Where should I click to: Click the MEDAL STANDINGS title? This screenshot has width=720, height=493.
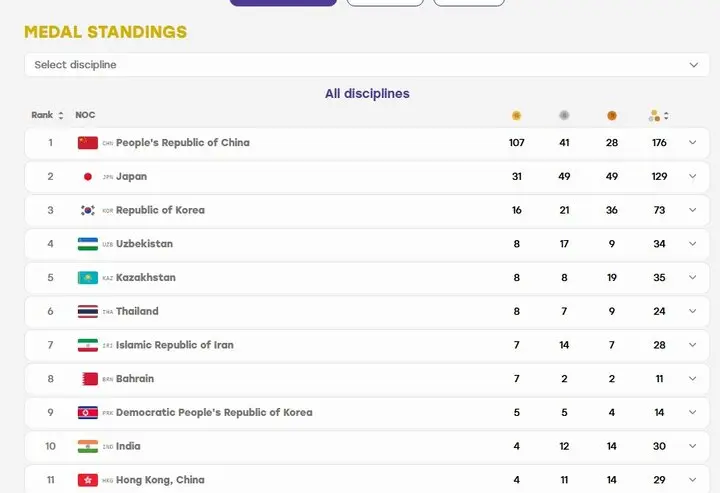(106, 32)
